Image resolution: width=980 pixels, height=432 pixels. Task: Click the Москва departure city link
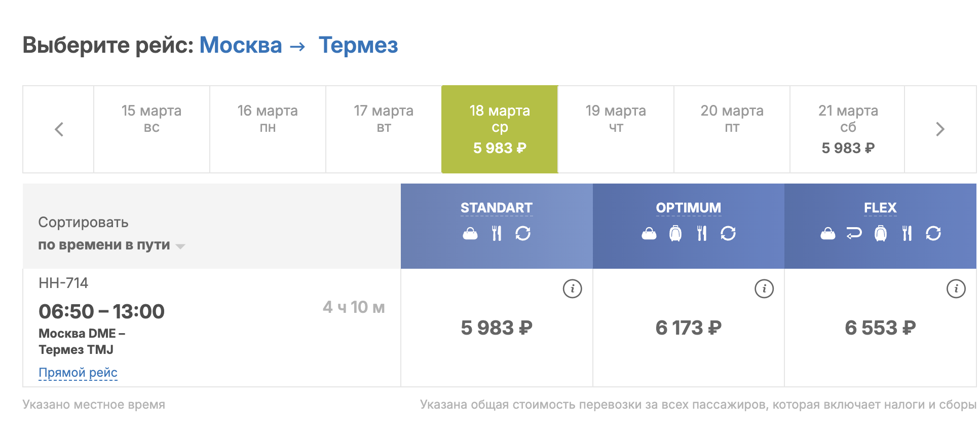coord(241,45)
